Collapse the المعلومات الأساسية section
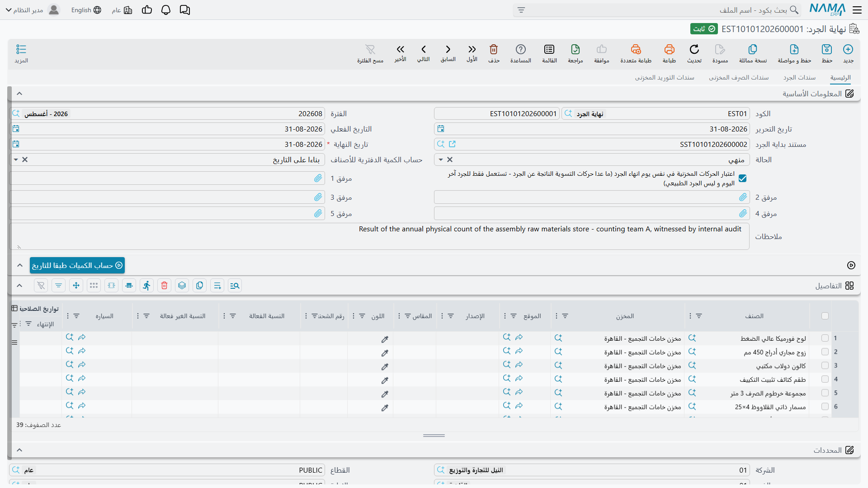The width and height of the screenshot is (868, 488). [x=19, y=94]
